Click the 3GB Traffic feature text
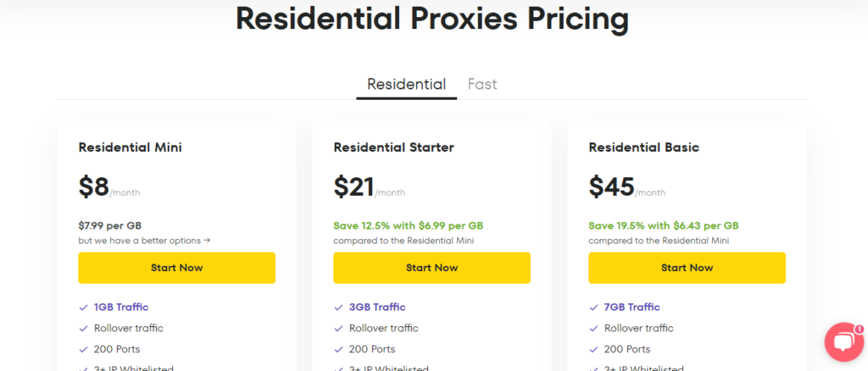 [x=377, y=307]
